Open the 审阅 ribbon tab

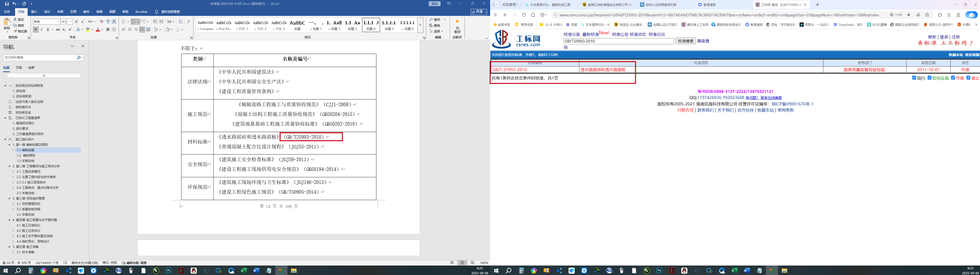(x=99, y=12)
